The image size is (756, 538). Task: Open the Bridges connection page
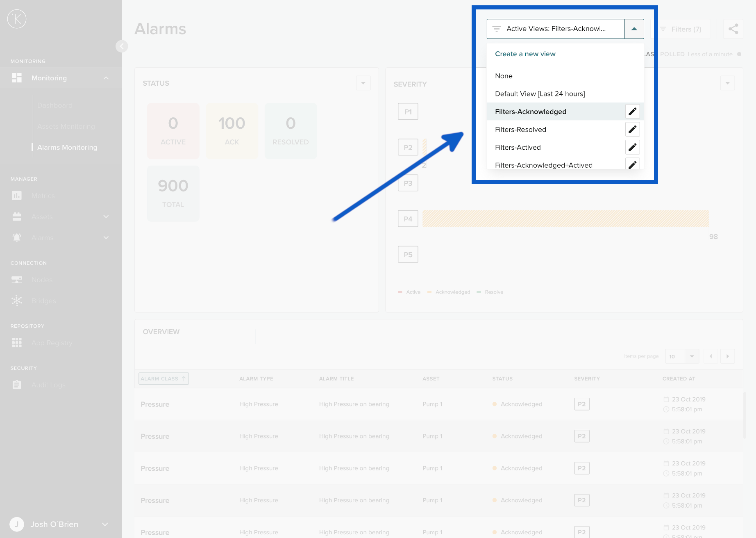[x=43, y=301]
